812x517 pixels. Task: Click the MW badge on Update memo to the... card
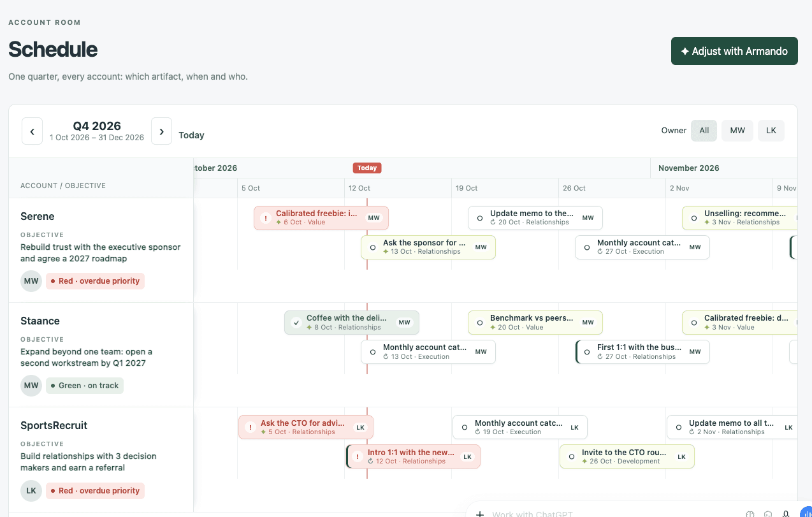tap(588, 218)
